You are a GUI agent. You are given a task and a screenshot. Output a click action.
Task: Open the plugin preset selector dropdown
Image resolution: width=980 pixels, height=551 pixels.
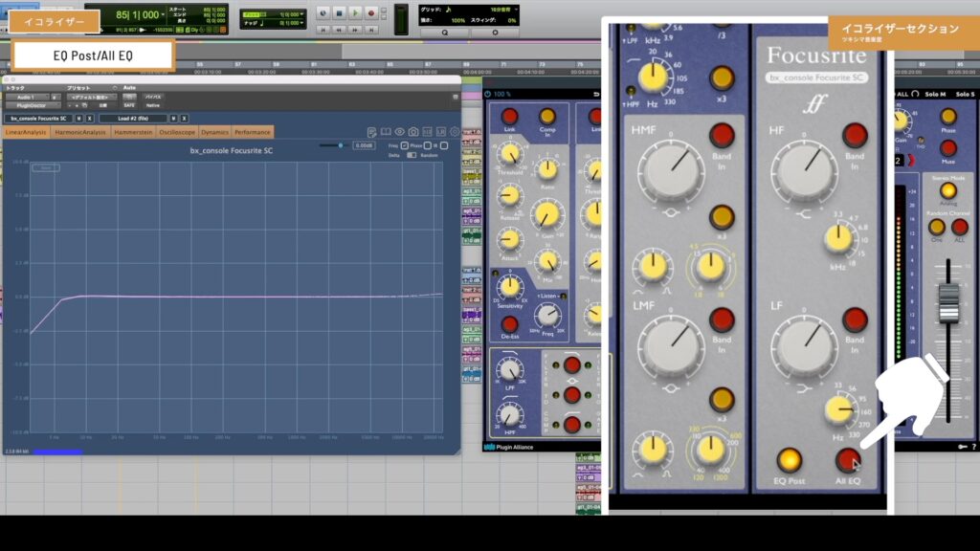click(91, 98)
